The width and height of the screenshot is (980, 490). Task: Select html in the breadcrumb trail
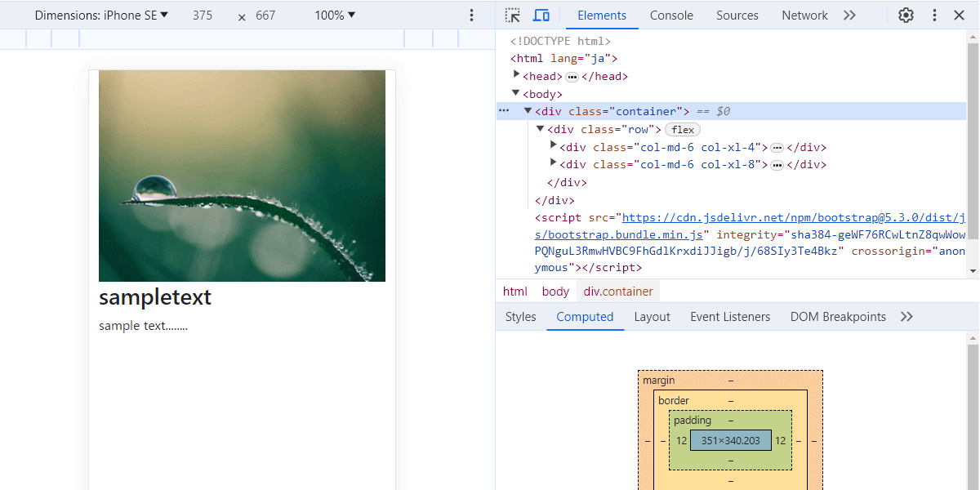click(x=515, y=292)
